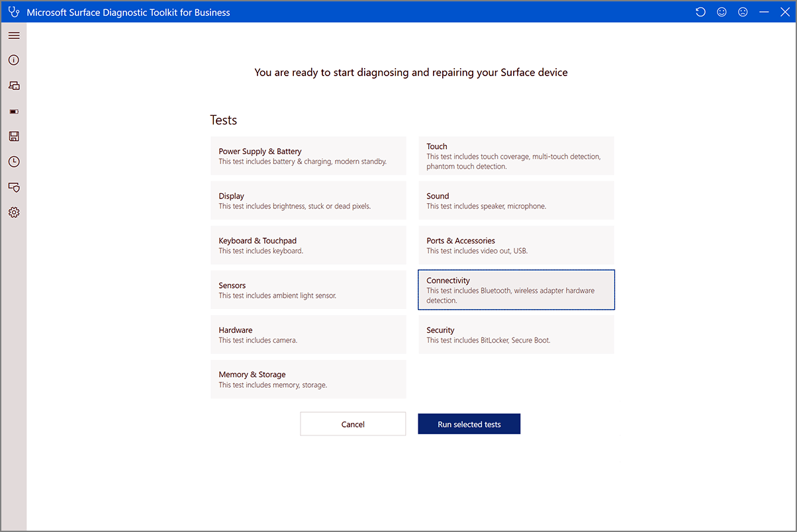Image resolution: width=797 pixels, height=532 pixels.
Task: Click the Surface Diagnostic Toolkit title bar logo
Action: pos(15,11)
